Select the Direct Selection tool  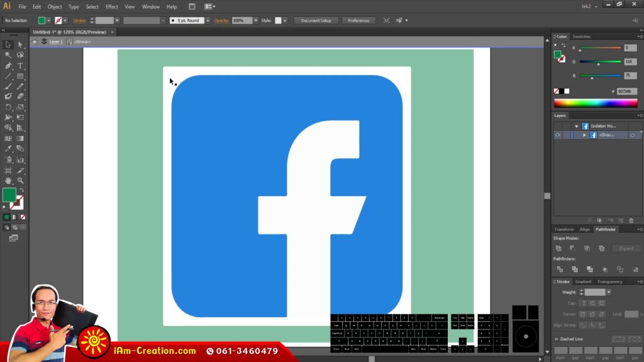coord(20,45)
